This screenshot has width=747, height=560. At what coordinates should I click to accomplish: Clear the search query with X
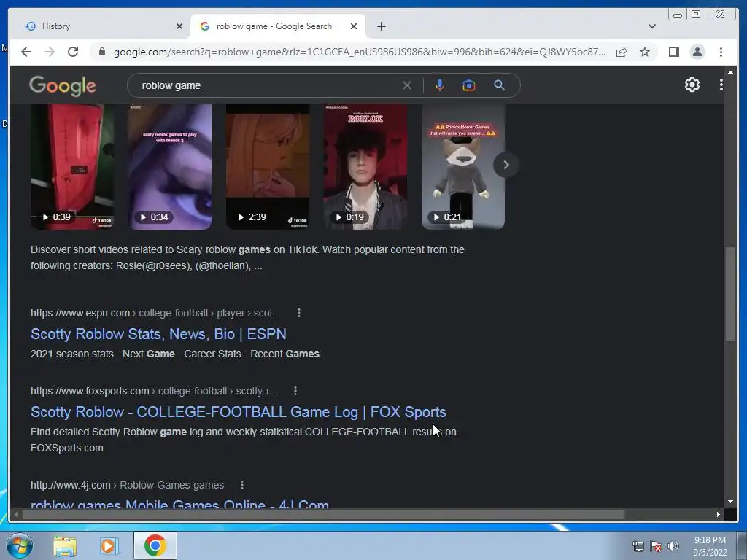tap(407, 85)
